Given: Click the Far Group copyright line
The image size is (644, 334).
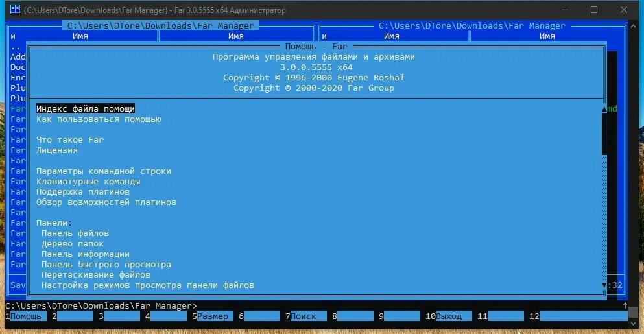Looking at the screenshot, I should coord(314,88).
